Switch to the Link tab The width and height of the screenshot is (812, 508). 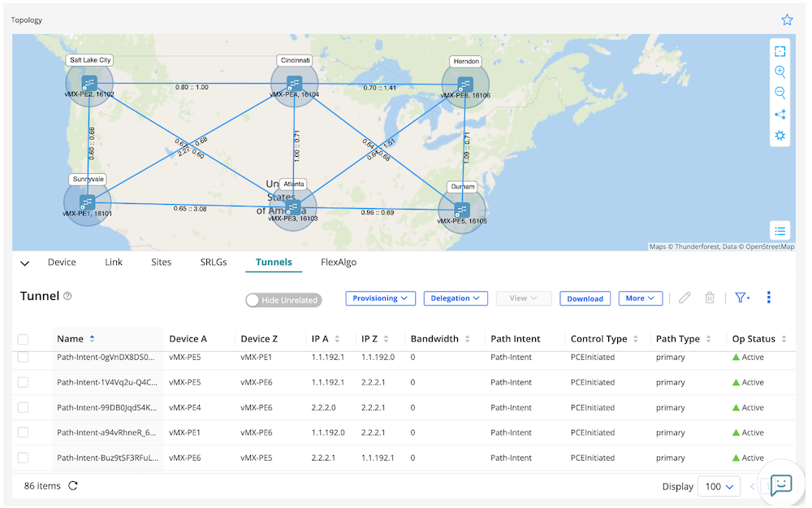(114, 263)
